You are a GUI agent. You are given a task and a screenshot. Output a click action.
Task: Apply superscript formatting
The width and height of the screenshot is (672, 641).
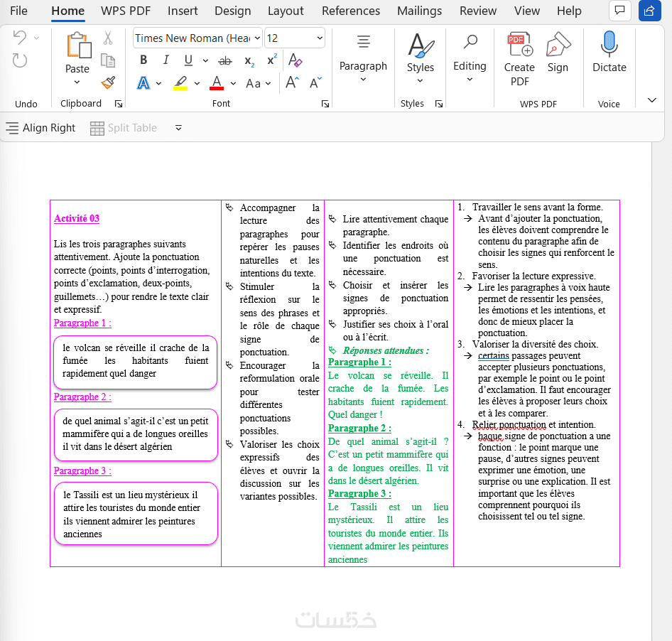click(272, 60)
